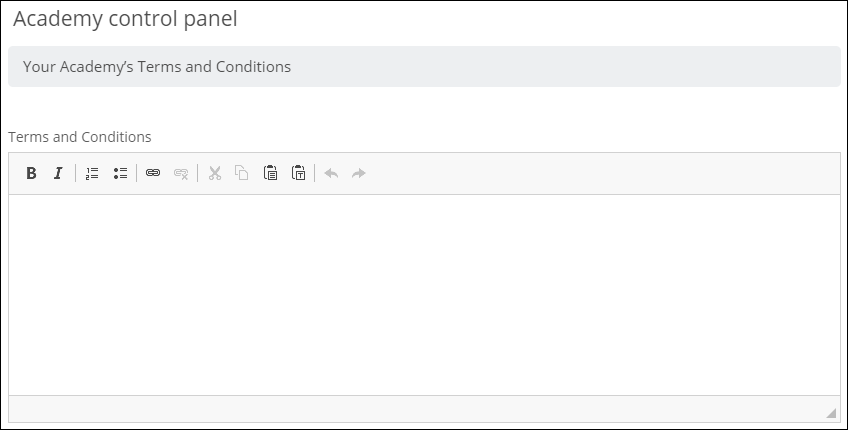The height and width of the screenshot is (430, 848).
Task: Focus the Terms and Conditions text area
Action: point(424,295)
